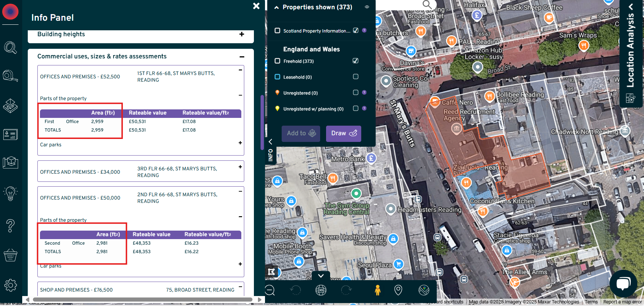
Task: Click Info Panel horizontal scrollbar left arrow
Action: coord(27,300)
